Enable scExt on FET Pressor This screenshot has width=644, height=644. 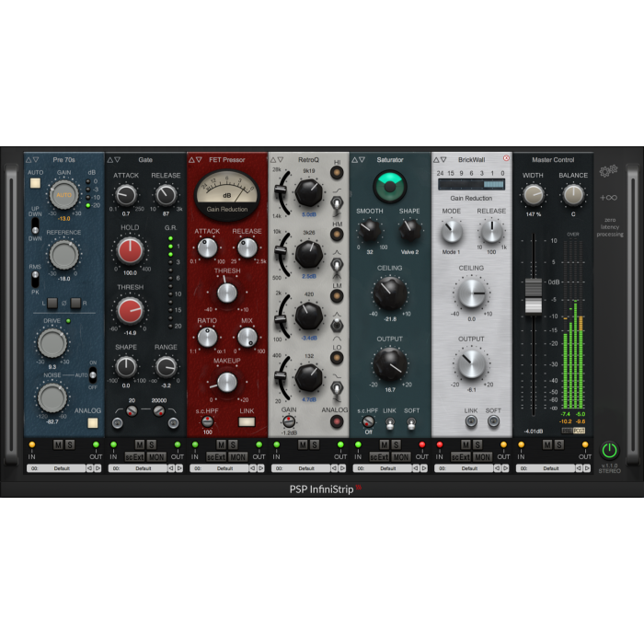point(215,456)
